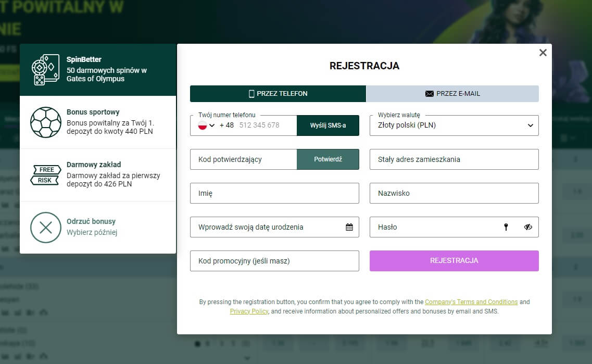Click the Polish flag country icon
The height and width of the screenshot is (364, 592).
pyautogui.click(x=203, y=125)
